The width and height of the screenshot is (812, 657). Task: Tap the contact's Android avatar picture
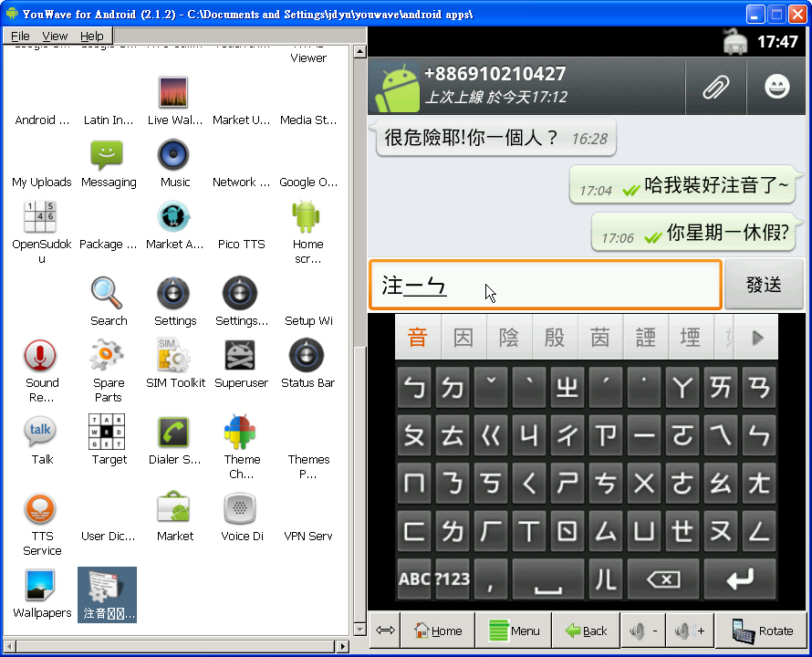click(x=397, y=89)
